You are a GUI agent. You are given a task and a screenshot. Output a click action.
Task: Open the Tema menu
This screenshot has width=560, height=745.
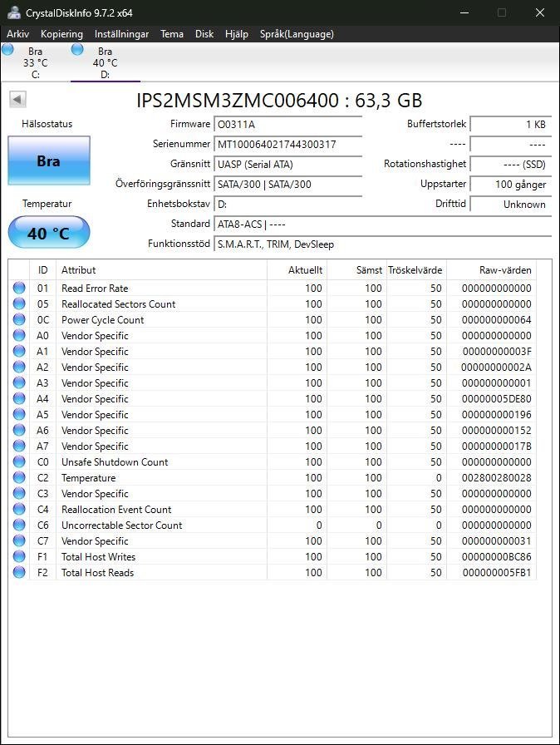(172, 34)
